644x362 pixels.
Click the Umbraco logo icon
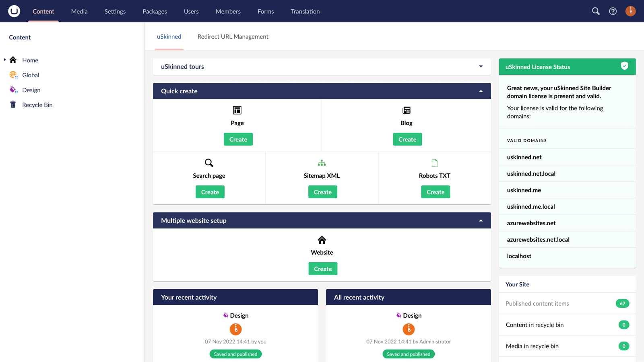coord(14,11)
